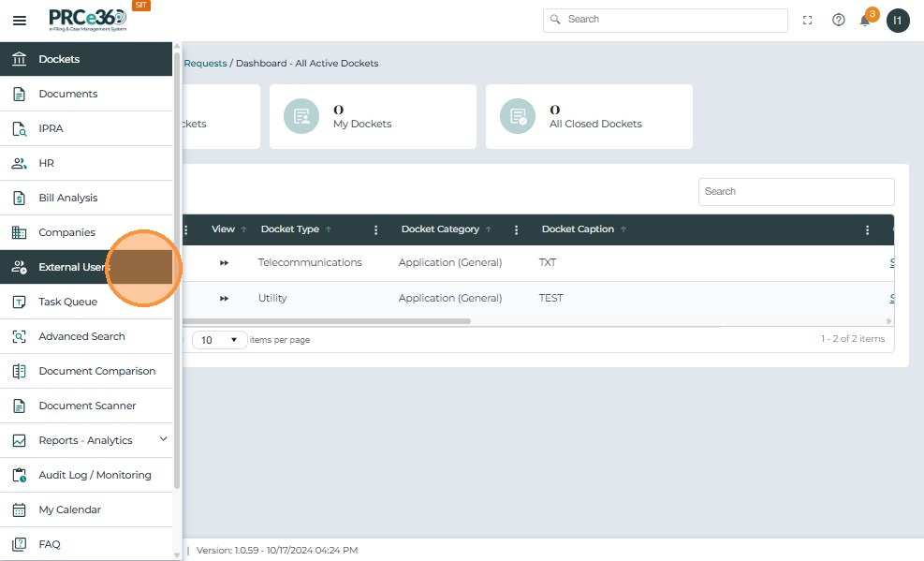Open the All Closed Dockets card
The height and width of the screenshot is (561, 924).
(588, 116)
